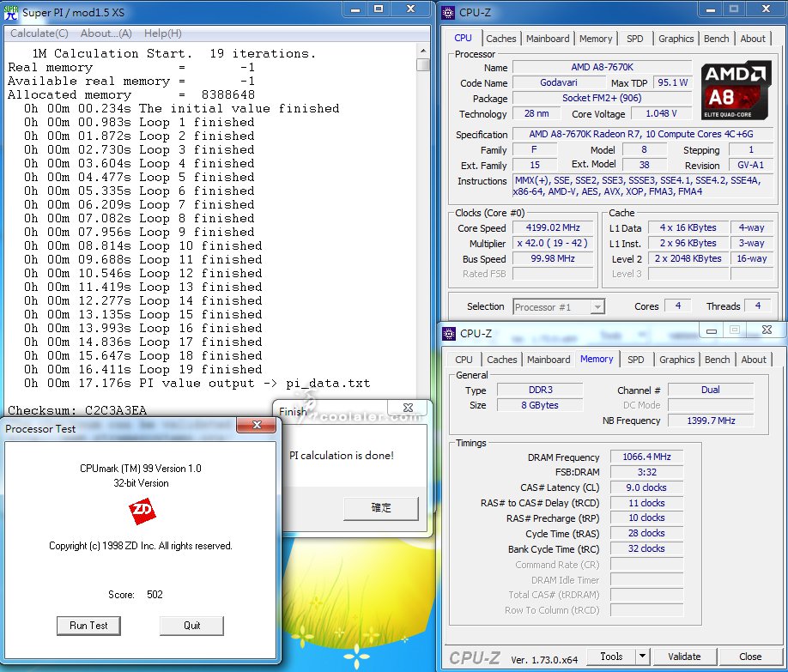Click the memory Type value DDR3
788x672 pixels.
[x=540, y=390]
